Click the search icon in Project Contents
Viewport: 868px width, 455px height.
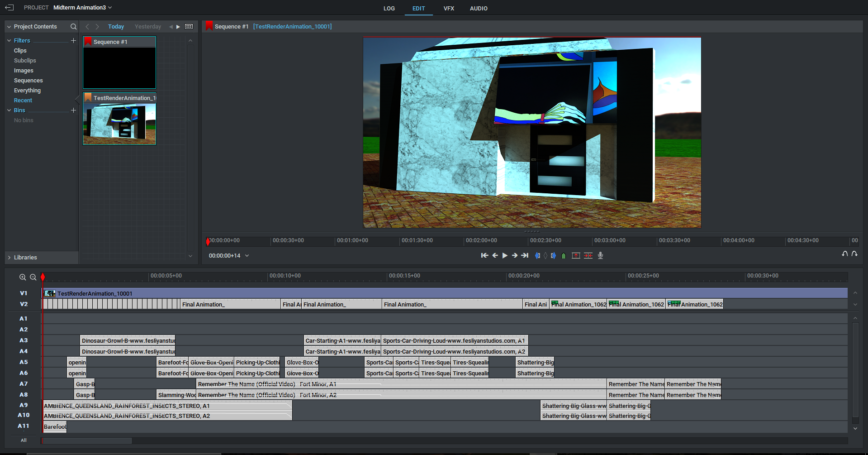point(73,26)
